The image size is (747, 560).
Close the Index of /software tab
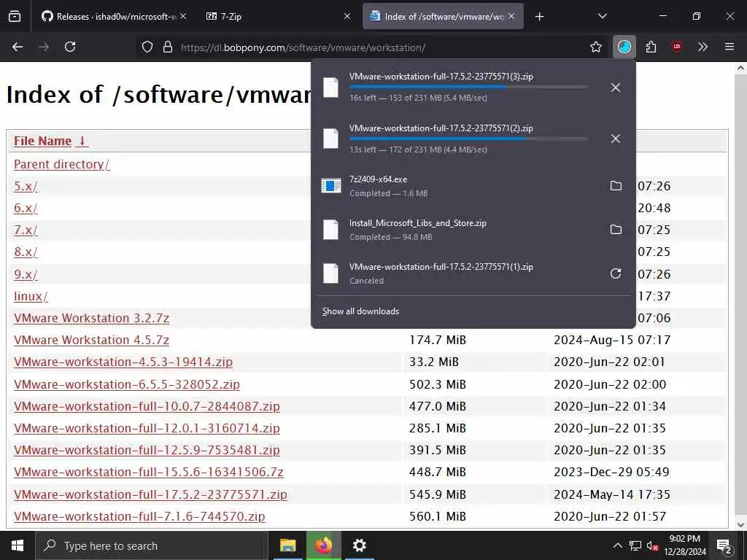click(511, 16)
